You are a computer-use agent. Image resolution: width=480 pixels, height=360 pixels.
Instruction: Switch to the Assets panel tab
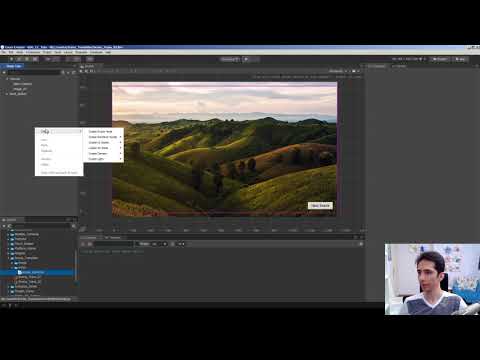pyautogui.click(x=10, y=220)
